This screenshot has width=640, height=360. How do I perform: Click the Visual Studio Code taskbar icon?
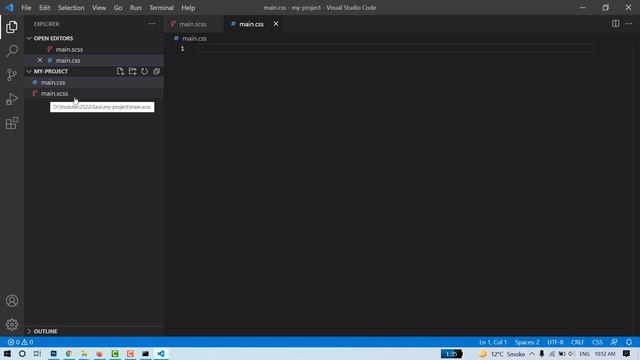(161, 354)
